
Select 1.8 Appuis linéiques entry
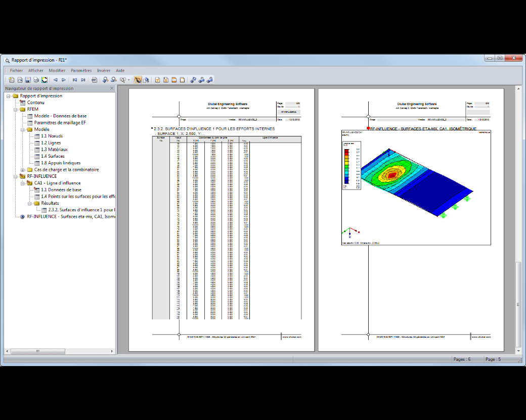(61, 163)
